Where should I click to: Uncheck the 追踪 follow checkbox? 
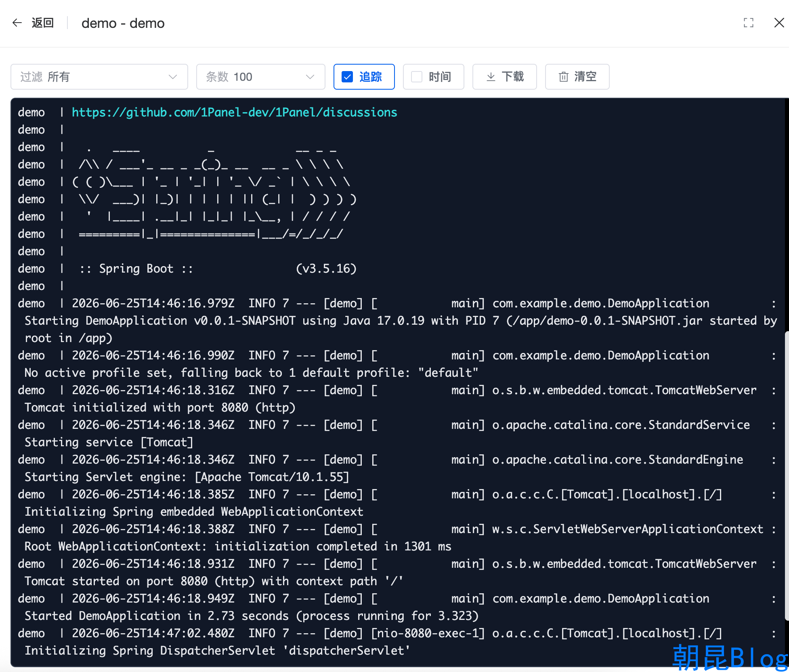click(x=347, y=77)
